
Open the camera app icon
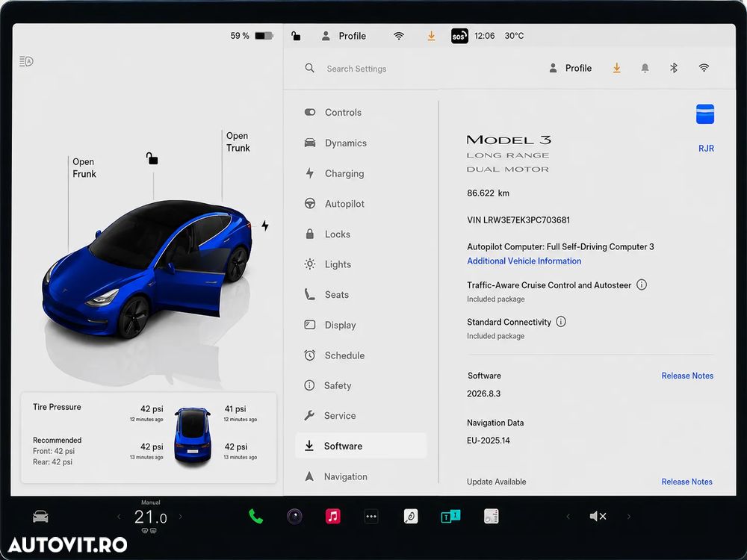294,516
